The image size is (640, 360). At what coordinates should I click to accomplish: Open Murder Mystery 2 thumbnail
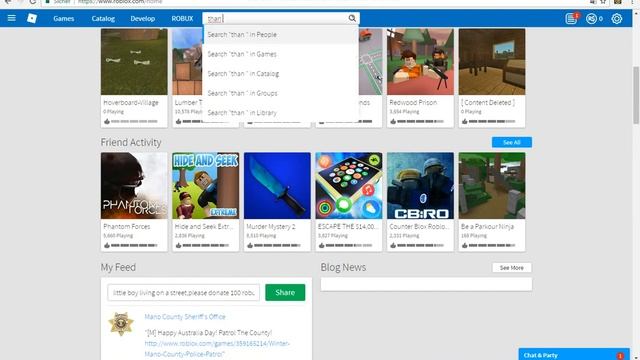point(277,186)
